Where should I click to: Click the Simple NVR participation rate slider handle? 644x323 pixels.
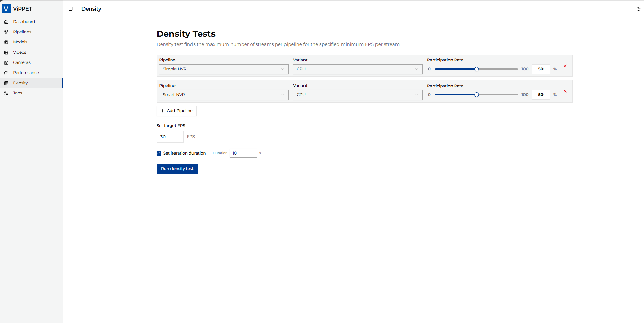point(477,69)
